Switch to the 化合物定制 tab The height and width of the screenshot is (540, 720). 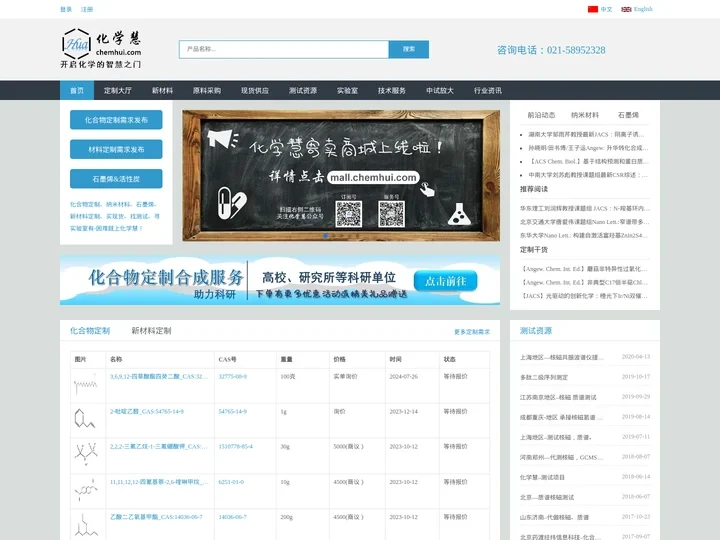pyautogui.click(x=90, y=331)
